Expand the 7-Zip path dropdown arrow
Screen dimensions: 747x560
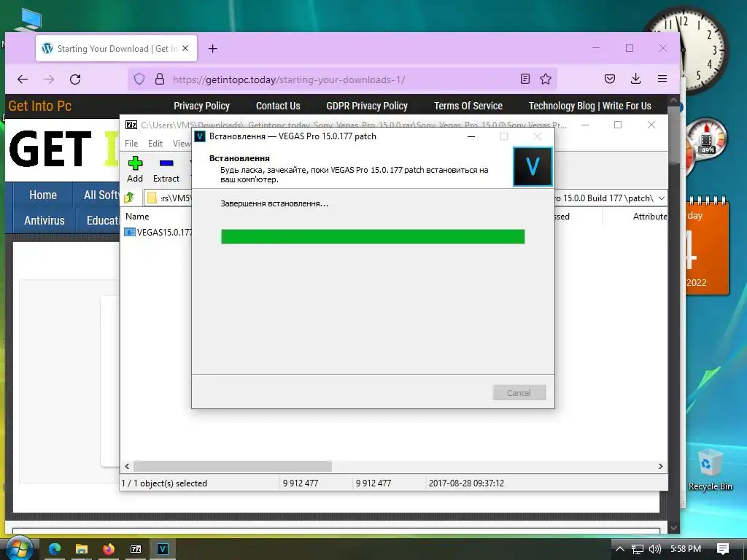tap(661, 198)
